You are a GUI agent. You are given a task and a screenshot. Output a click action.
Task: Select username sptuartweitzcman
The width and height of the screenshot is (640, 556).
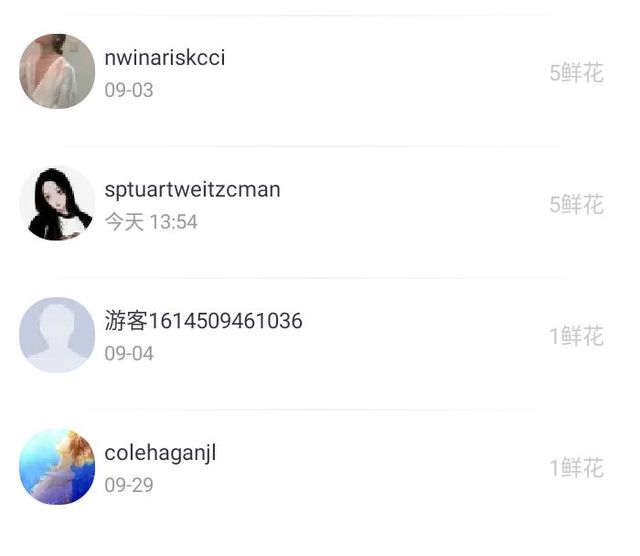click(x=192, y=189)
